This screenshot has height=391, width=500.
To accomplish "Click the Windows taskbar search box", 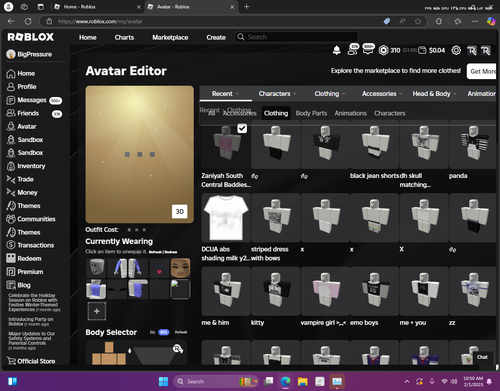I will pos(216,381).
